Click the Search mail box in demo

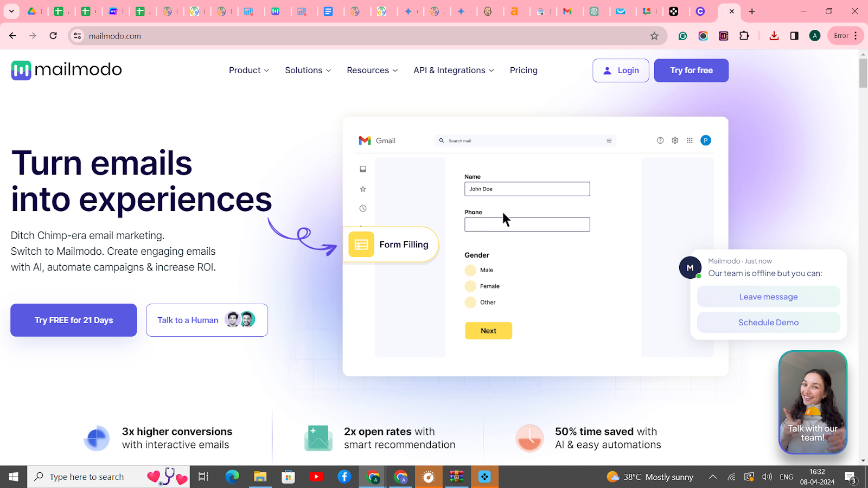(525, 140)
